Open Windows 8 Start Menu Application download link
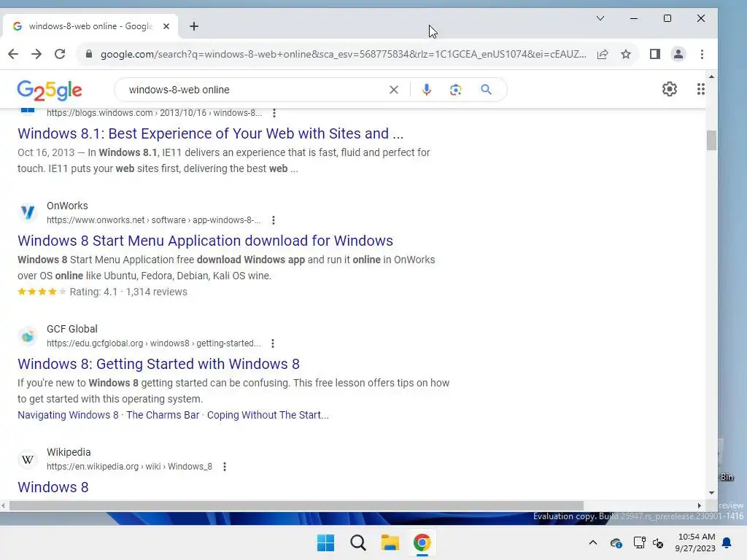The image size is (747, 560). pos(205,241)
